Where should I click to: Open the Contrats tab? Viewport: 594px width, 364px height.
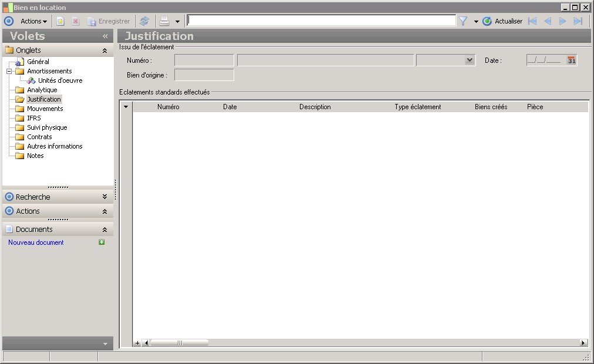pos(39,137)
